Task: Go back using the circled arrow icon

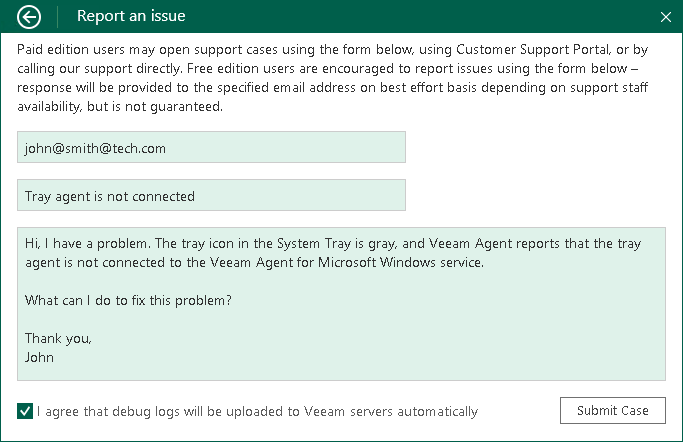Action: pos(30,16)
